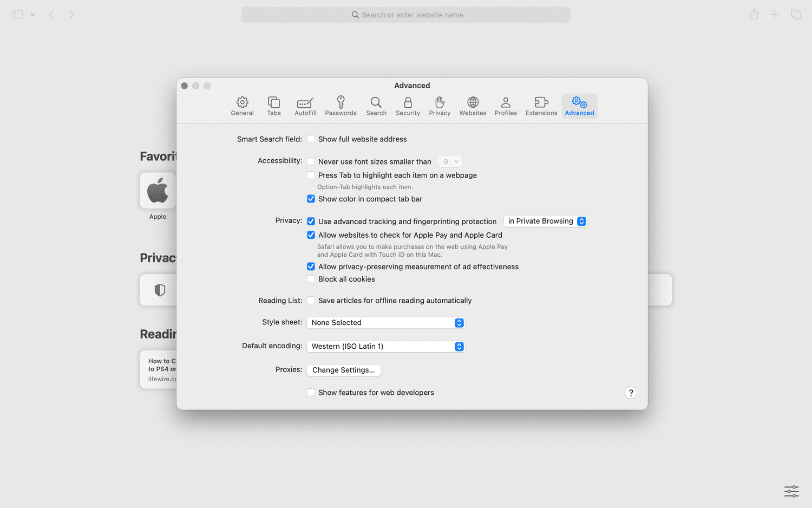Click the proxies Change Settings button
812x508 pixels.
[x=343, y=370]
